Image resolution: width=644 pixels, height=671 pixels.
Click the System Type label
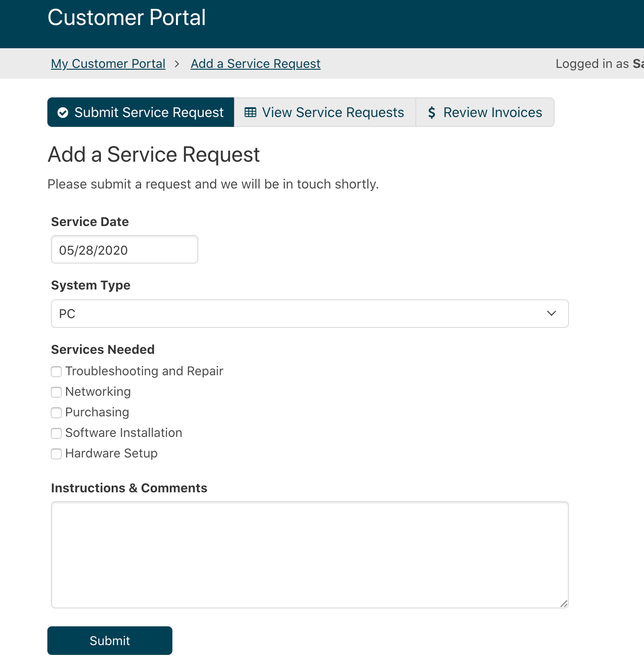click(91, 285)
